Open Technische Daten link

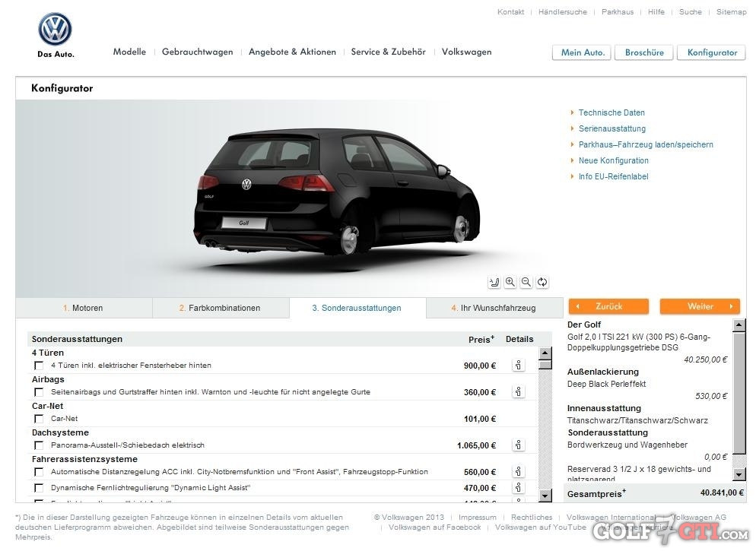click(x=611, y=112)
